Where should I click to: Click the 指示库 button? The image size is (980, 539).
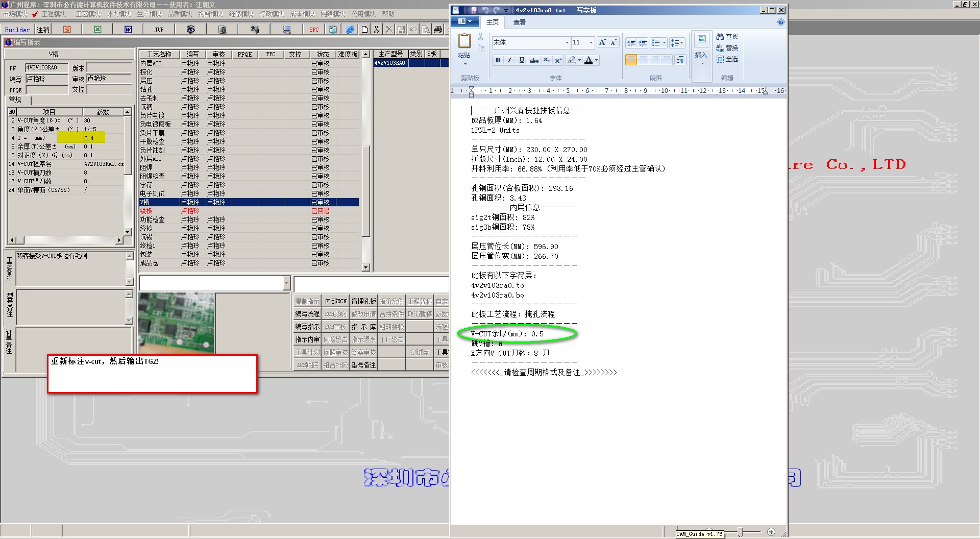click(363, 327)
